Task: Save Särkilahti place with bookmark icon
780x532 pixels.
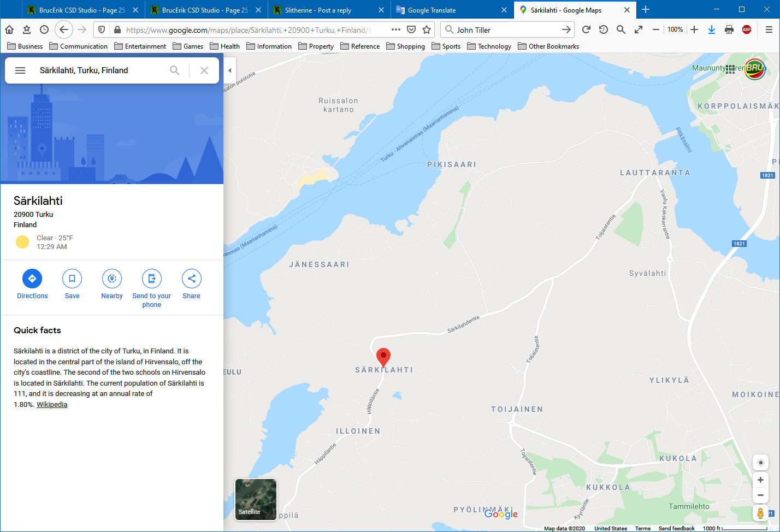Action: point(72,279)
